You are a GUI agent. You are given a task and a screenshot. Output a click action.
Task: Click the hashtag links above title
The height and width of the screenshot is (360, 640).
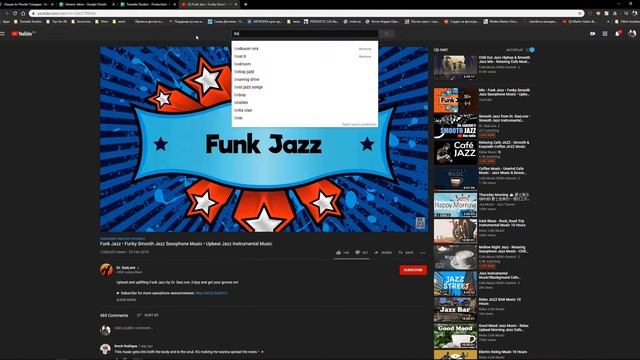pos(122,238)
